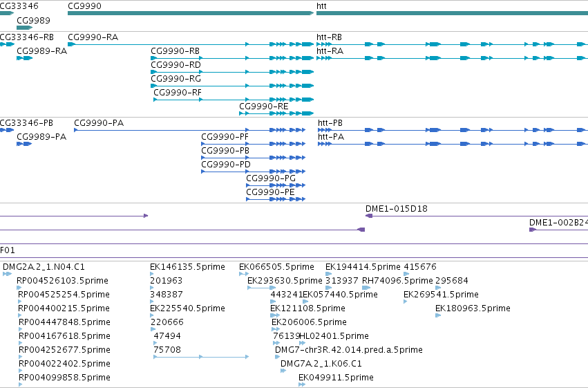This screenshot has width=588, height=388.
Task: Select EST EK293630.5prime
Action: pos(261,288)
